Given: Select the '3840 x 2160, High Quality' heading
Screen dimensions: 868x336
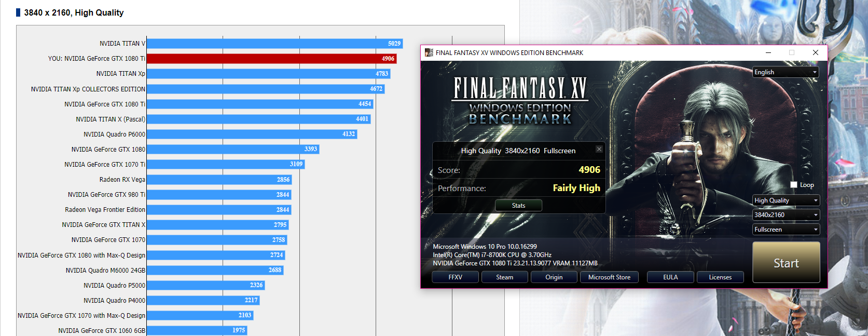Looking at the screenshot, I should click(74, 12).
